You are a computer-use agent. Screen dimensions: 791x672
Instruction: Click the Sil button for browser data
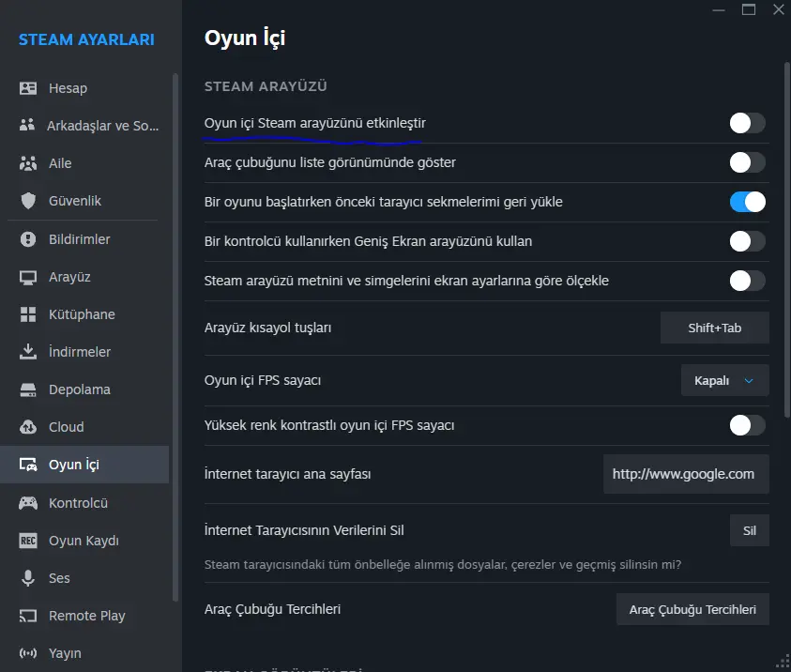point(749,530)
